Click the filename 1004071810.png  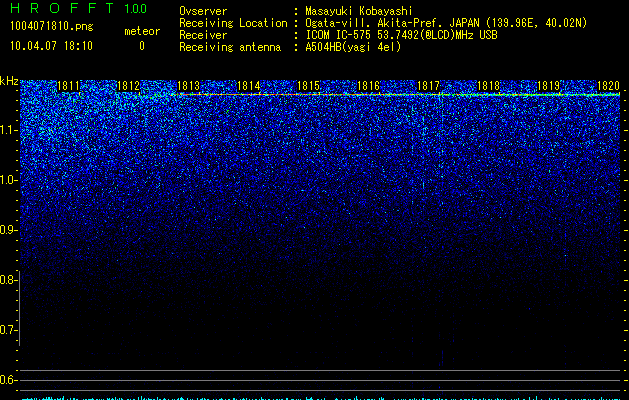(52, 26)
